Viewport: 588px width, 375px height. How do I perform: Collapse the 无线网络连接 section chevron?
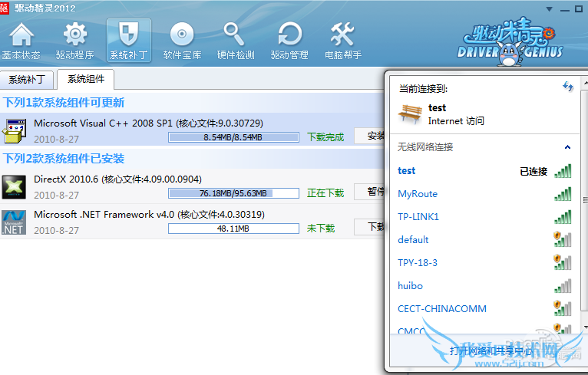tap(567, 147)
